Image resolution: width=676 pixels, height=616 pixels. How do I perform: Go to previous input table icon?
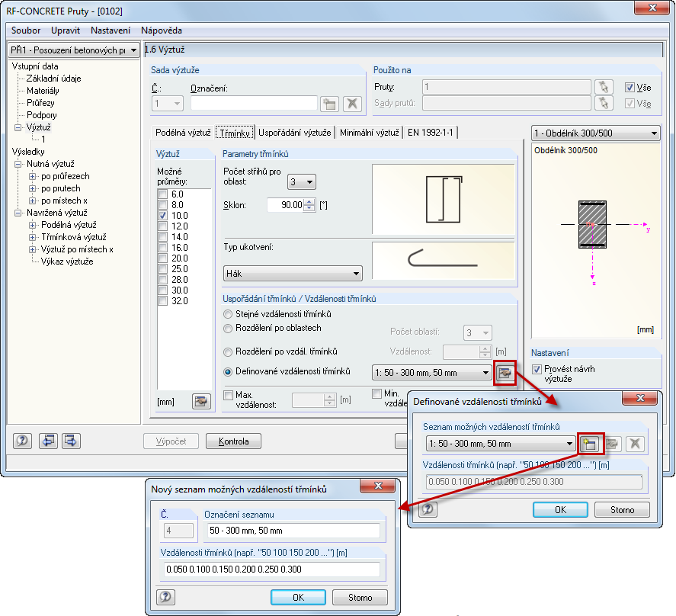(x=48, y=441)
